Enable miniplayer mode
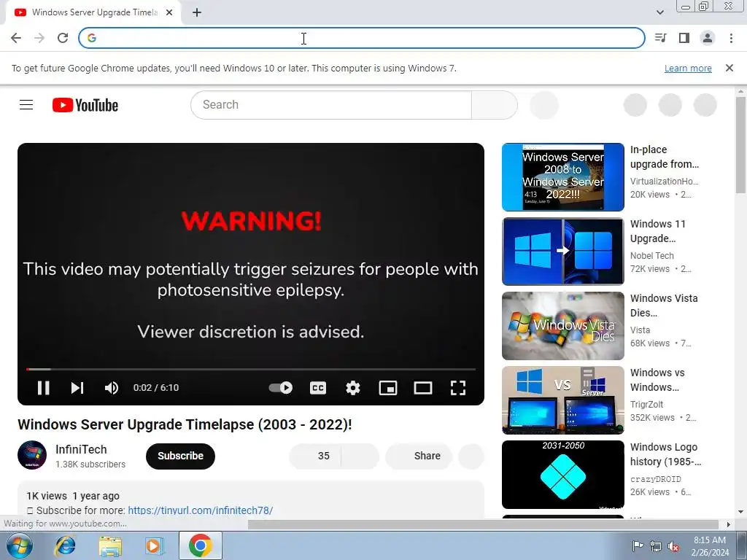This screenshot has height=560, width=747. click(x=388, y=388)
